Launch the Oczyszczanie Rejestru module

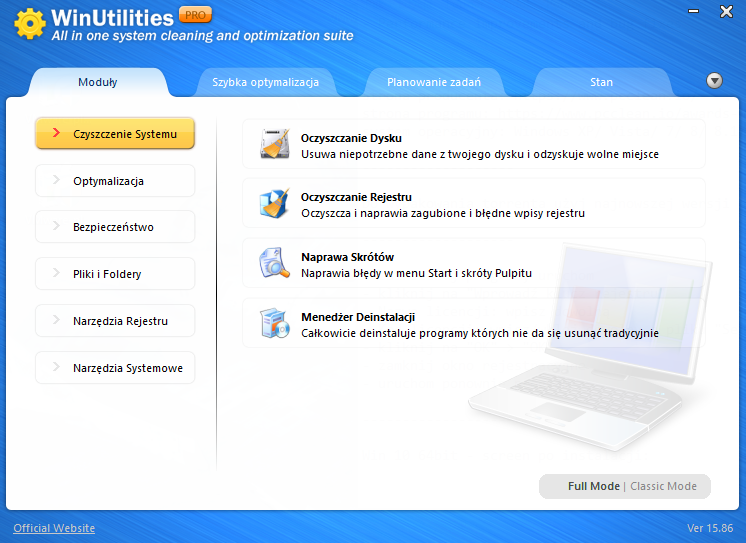[474, 203]
